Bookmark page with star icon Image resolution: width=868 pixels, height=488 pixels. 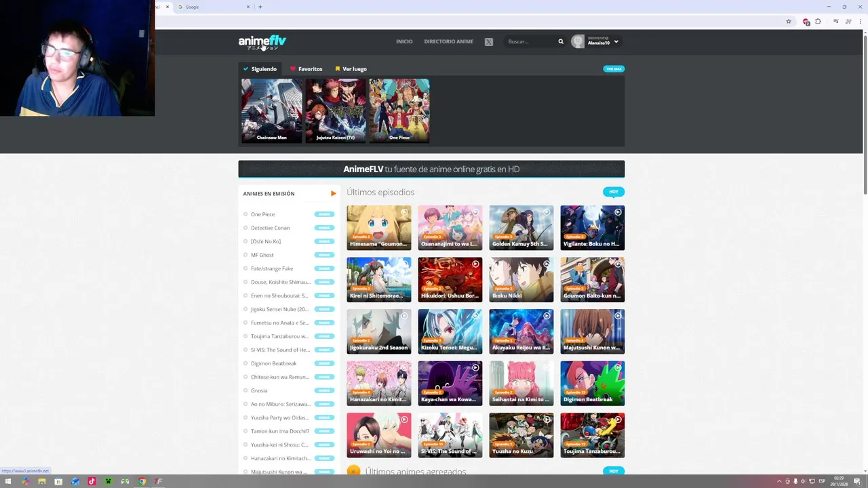[x=789, y=22]
